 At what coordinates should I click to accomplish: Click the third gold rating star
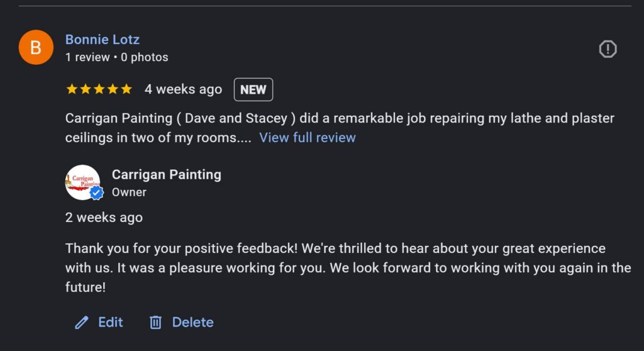(99, 89)
